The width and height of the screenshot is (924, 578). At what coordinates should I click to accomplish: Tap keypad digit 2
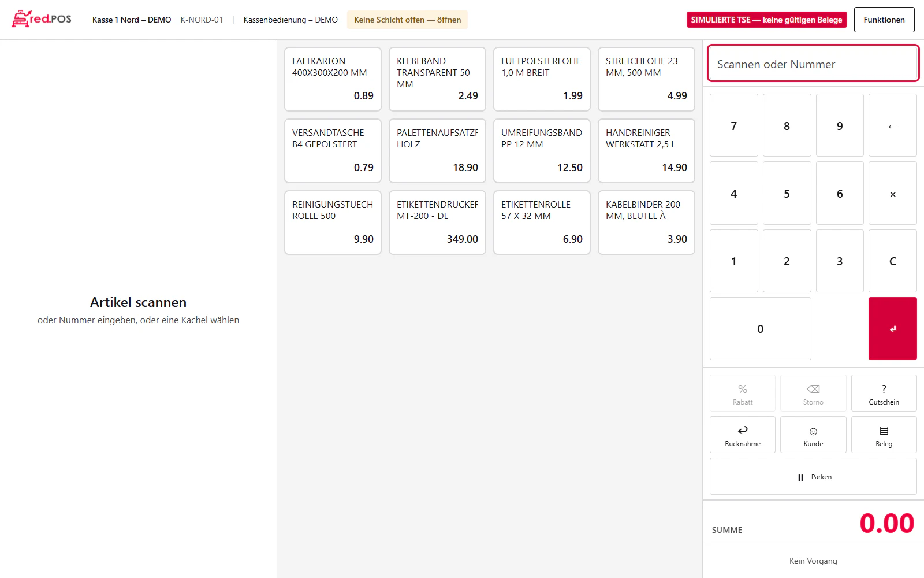(x=787, y=261)
